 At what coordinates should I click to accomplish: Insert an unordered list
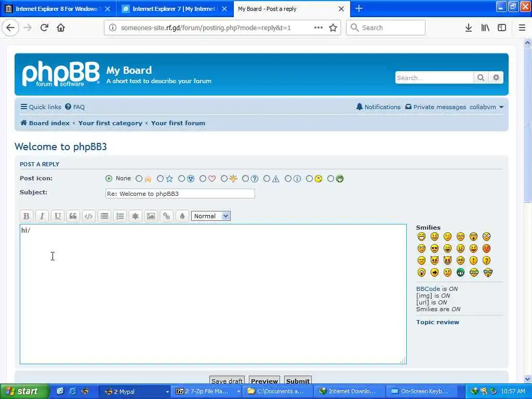coord(104,216)
